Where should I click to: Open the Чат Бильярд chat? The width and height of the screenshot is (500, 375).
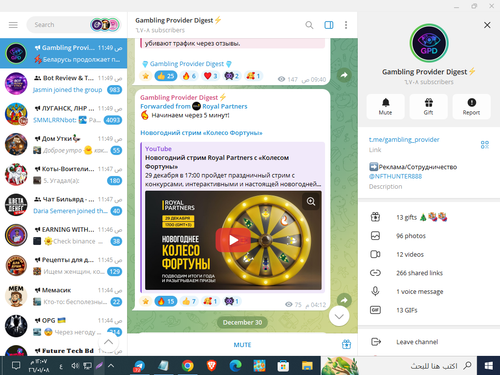[63, 205]
